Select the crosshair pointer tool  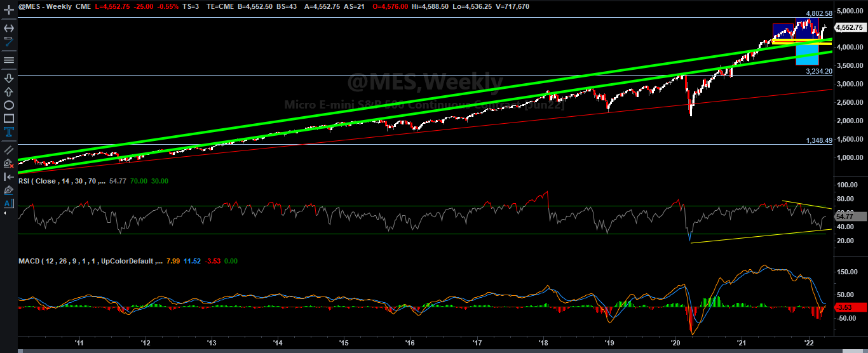9,11
